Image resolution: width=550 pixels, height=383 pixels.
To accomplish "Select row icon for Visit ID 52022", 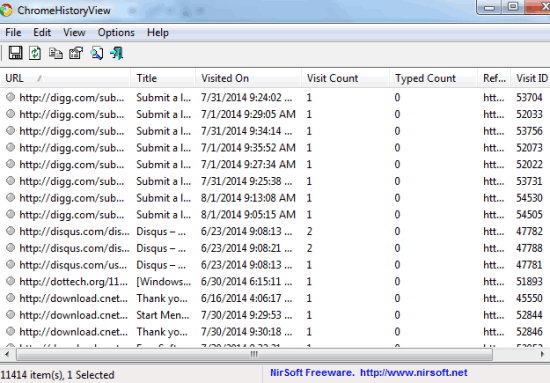I will coord(11,164).
